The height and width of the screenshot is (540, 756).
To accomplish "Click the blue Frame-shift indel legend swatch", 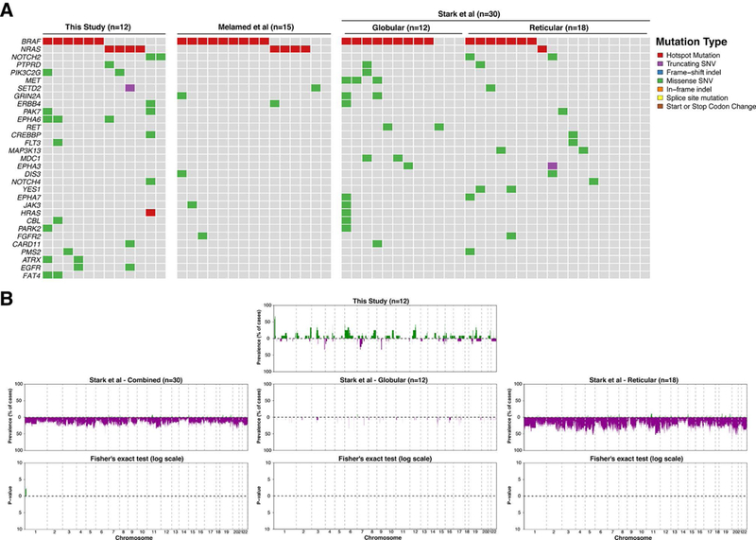I will [660, 73].
